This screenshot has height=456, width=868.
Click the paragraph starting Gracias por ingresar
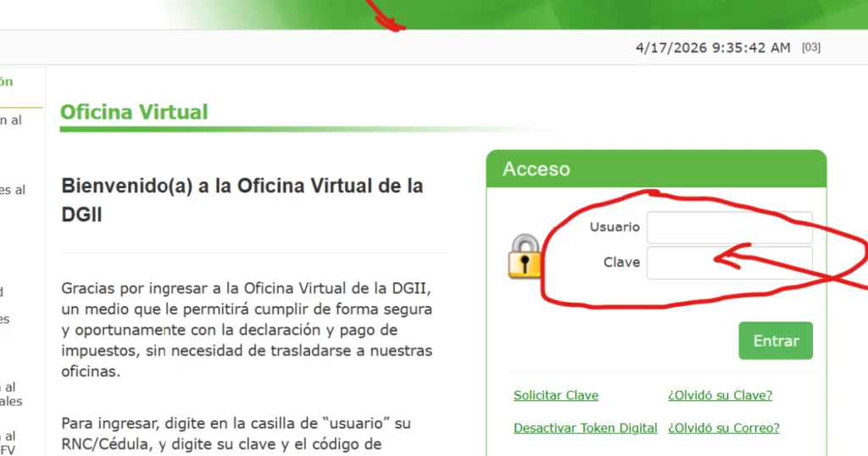[247, 330]
